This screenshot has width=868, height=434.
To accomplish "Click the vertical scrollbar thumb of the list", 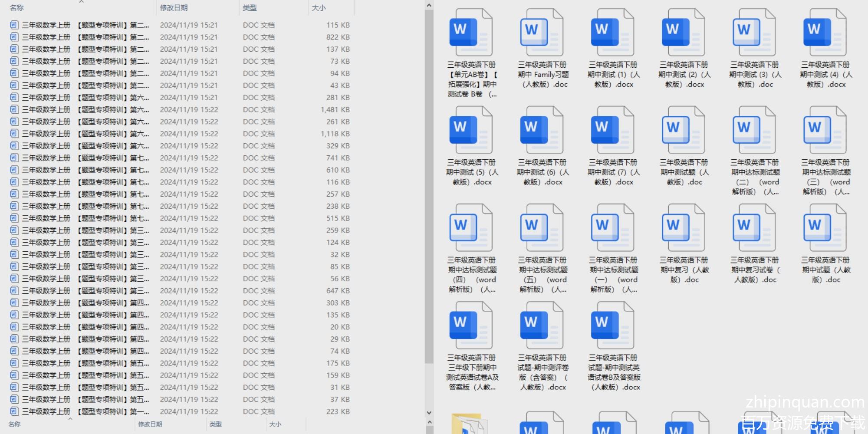I will (x=429, y=187).
